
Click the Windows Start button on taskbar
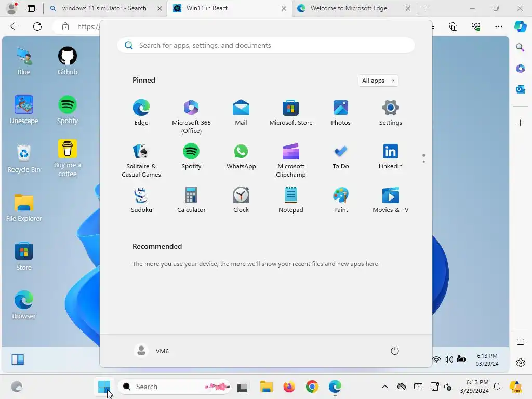(x=104, y=387)
